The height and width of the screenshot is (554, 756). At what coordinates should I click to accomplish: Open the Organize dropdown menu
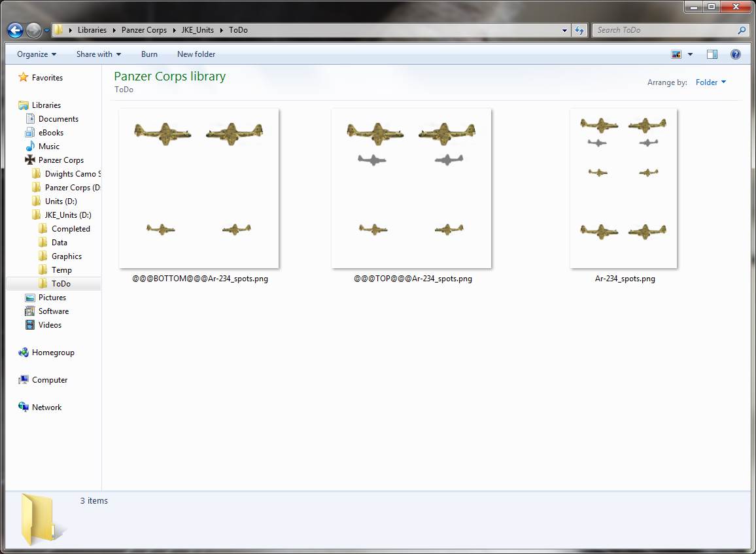(35, 54)
